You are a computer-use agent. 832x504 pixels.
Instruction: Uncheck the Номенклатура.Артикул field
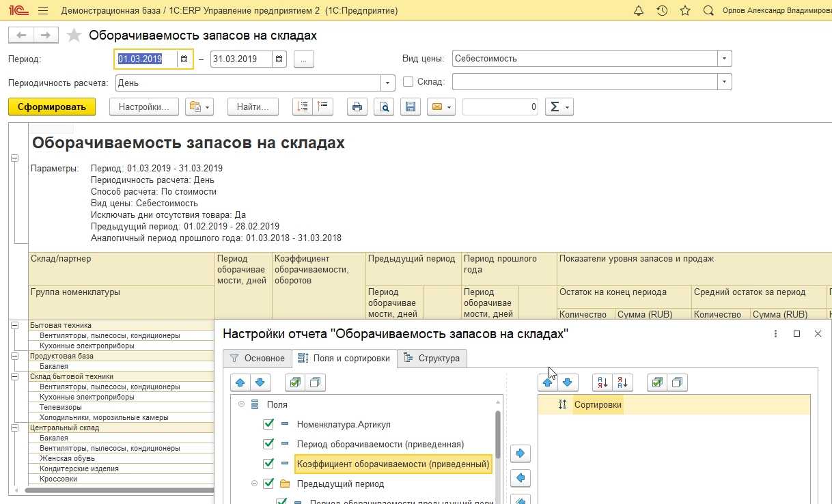(269, 425)
